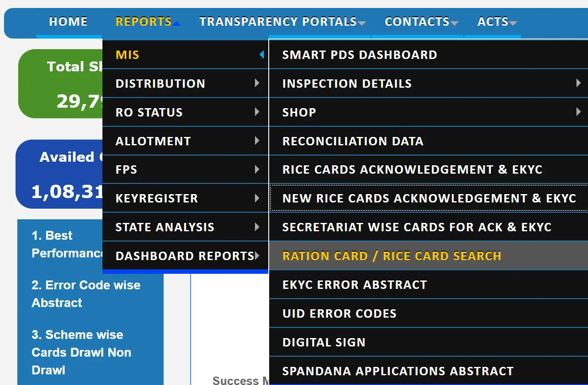
Task: Click the green Total card
Action: (60, 84)
